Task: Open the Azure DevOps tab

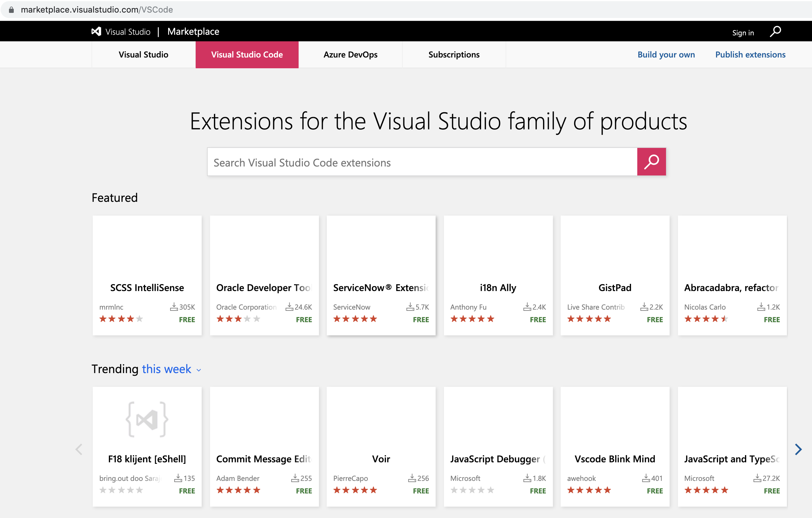Action: (350, 55)
